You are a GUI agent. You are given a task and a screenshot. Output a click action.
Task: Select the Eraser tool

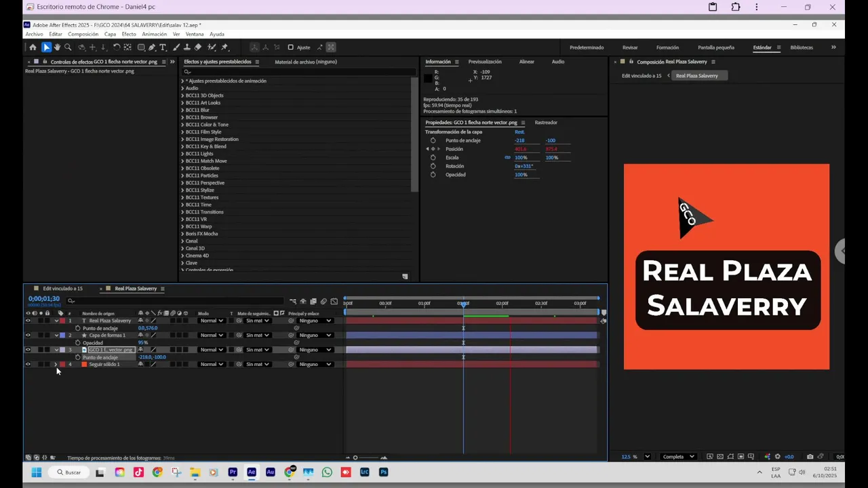point(198,47)
